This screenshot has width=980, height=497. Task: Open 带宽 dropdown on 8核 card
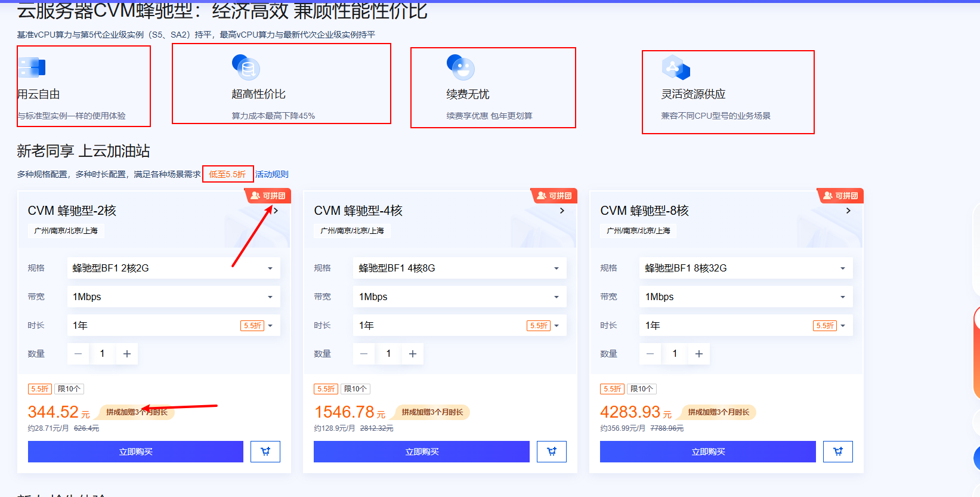click(746, 297)
